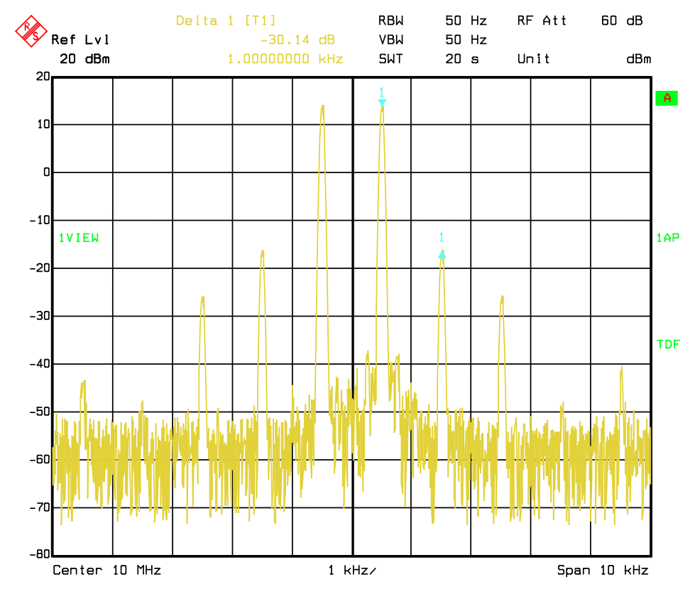Click the RF Att label

[x=542, y=21]
